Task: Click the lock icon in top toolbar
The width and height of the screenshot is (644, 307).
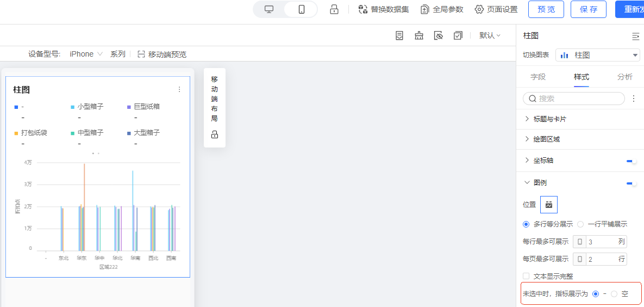Action: point(334,9)
